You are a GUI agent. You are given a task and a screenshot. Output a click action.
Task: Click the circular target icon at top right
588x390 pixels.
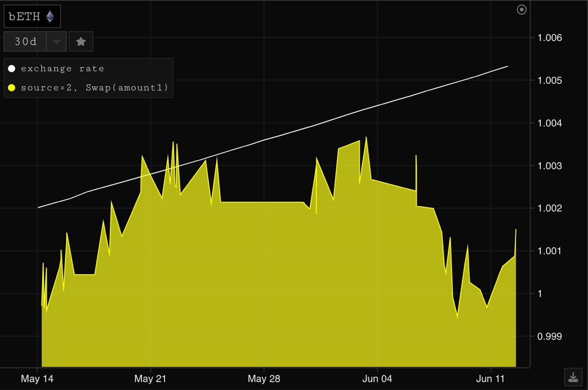click(522, 9)
